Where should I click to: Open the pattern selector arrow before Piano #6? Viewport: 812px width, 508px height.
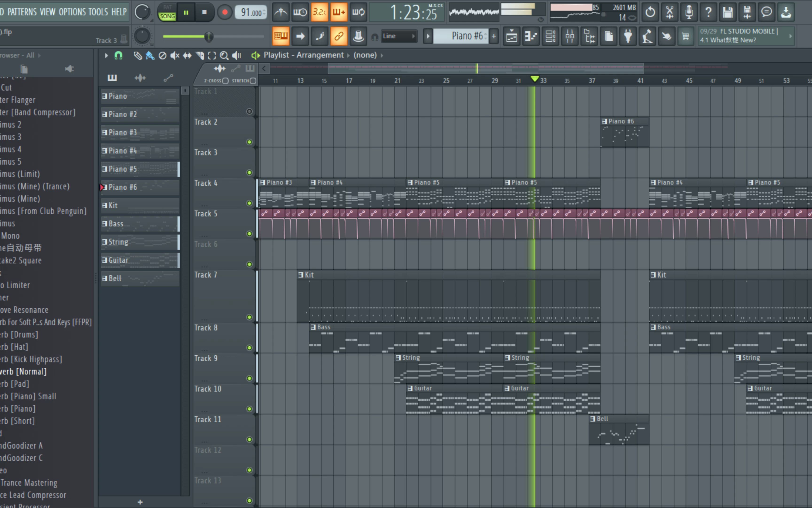(428, 36)
